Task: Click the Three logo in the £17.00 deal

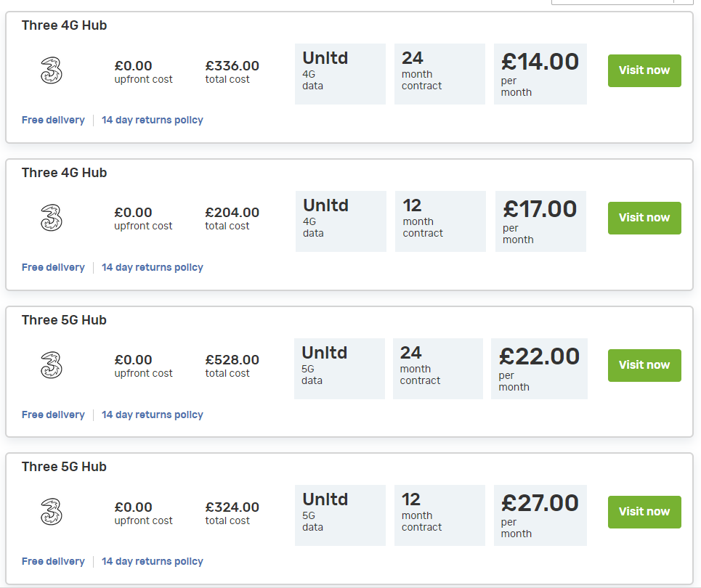Action: 52,218
